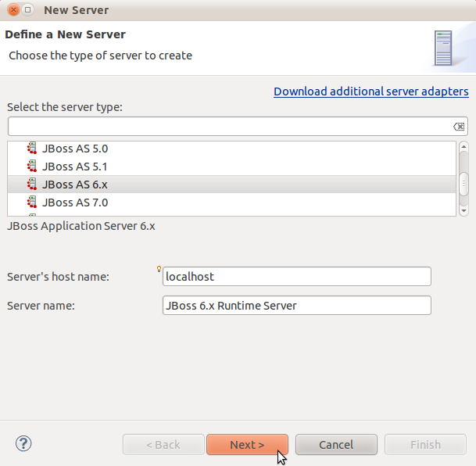Image resolution: width=476 pixels, height=466 pixels.
Task: Close the New Server dialog window
Action: 13,10
